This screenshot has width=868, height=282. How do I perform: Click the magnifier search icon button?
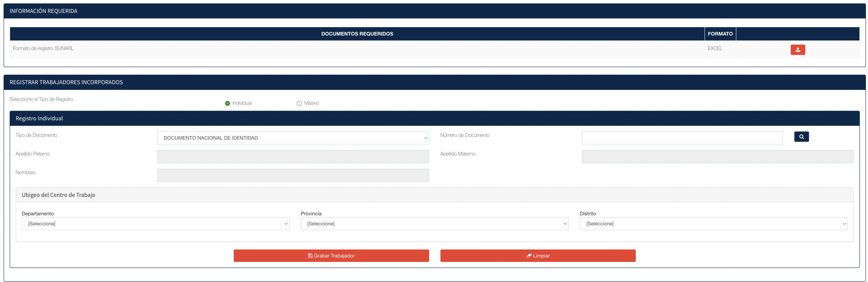click(801, 137)
